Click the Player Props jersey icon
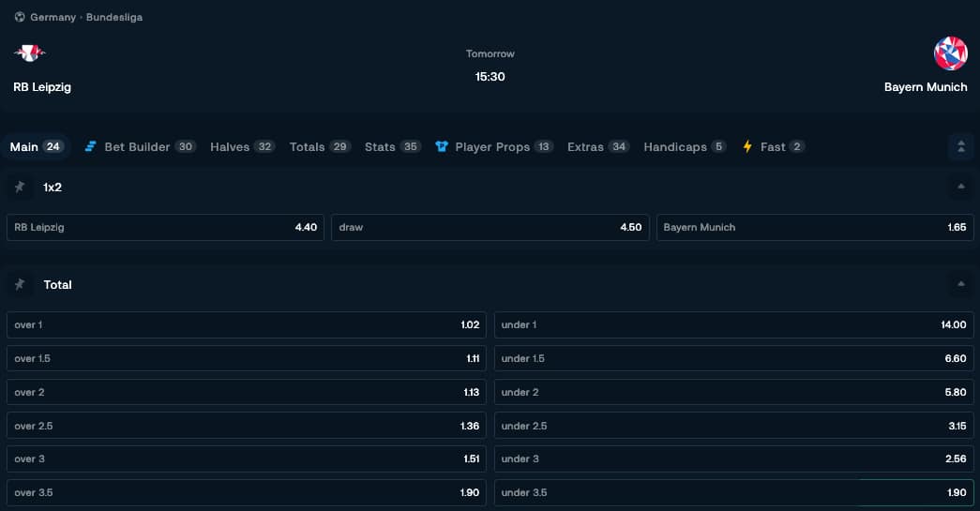The image size is (980, 511). (x=442, y=147)
